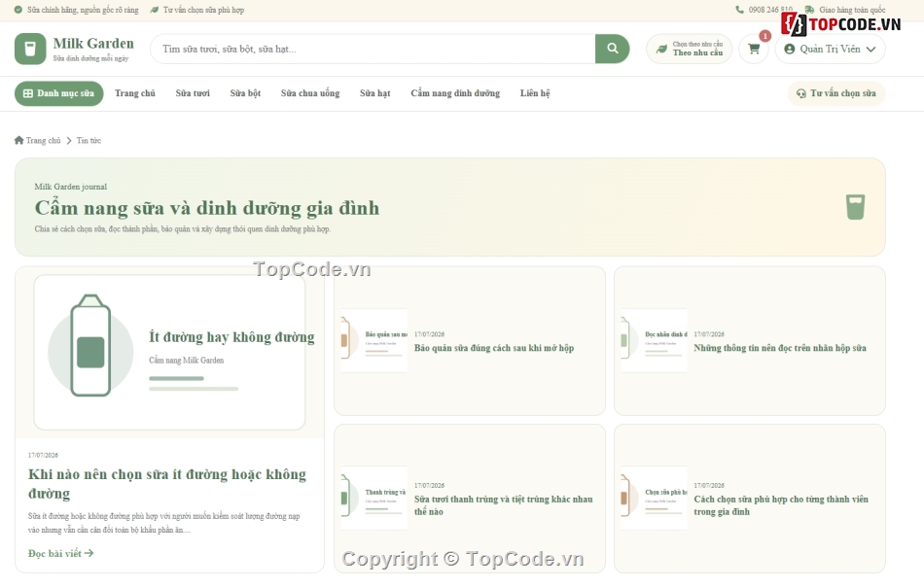Open the Liên hệ menu item
Viewport: 924px width, 588px height.
tap(535, 93)
